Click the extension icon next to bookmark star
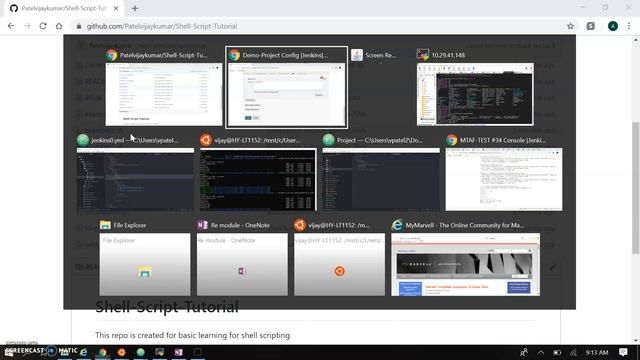 [591, 26]
